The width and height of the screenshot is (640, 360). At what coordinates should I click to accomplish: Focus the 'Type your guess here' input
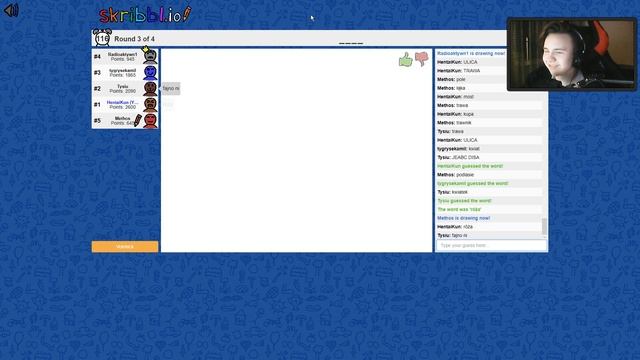[491, 245]
